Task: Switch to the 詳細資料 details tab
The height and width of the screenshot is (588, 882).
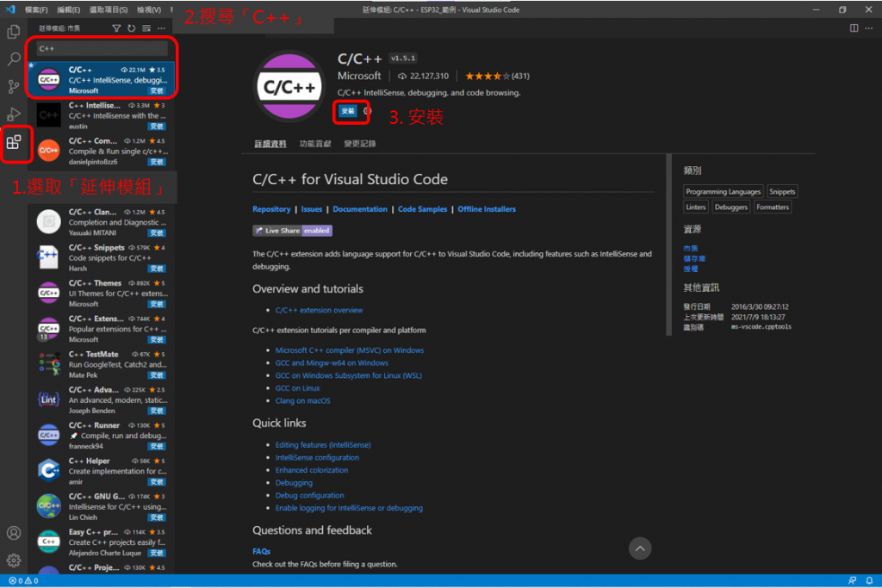Action: click(270, 144)
